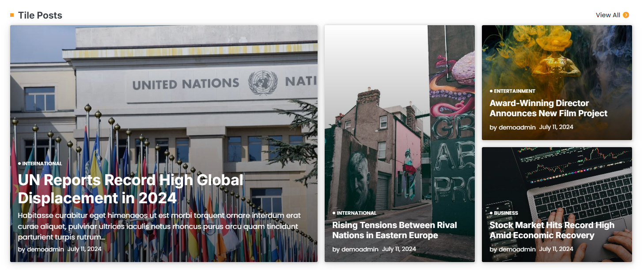Select the INTERNATIONAL tag on the UN post

(42, 164)
